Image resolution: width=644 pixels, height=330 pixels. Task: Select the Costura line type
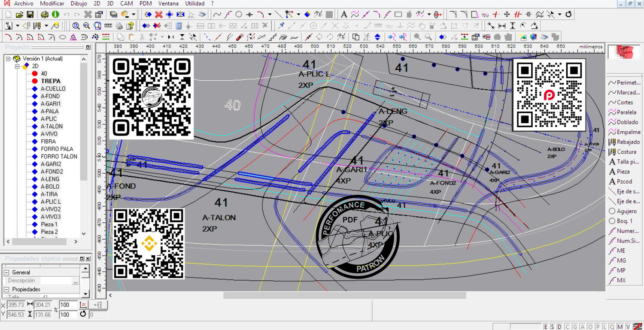[x=623, y=152]
